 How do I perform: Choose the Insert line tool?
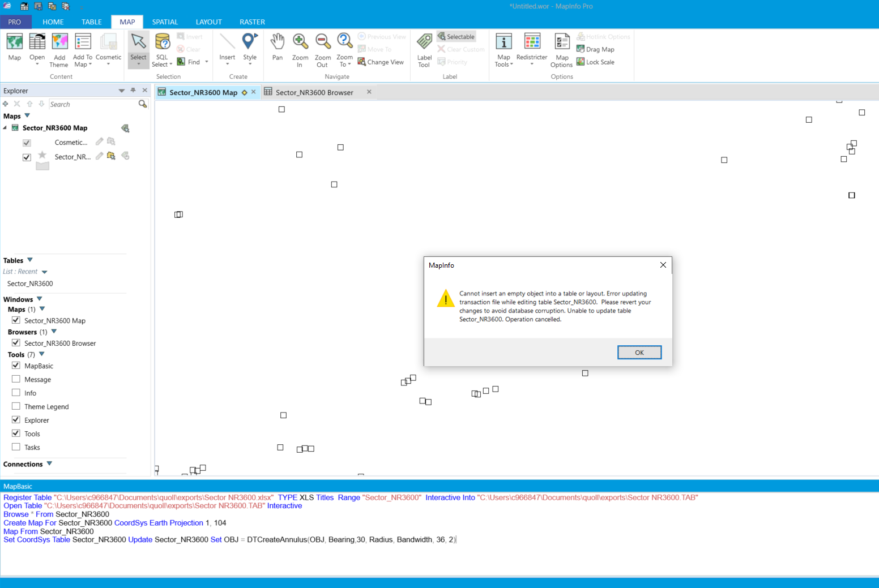click(227, 42)
